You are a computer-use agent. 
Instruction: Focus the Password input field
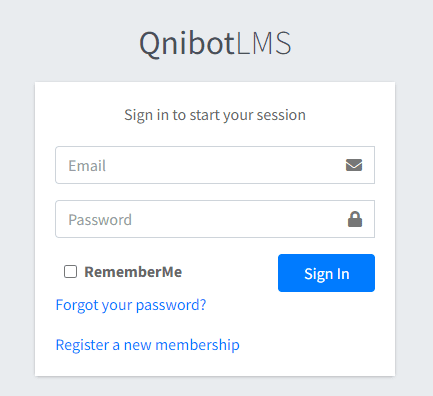click(x=215, y=219)
